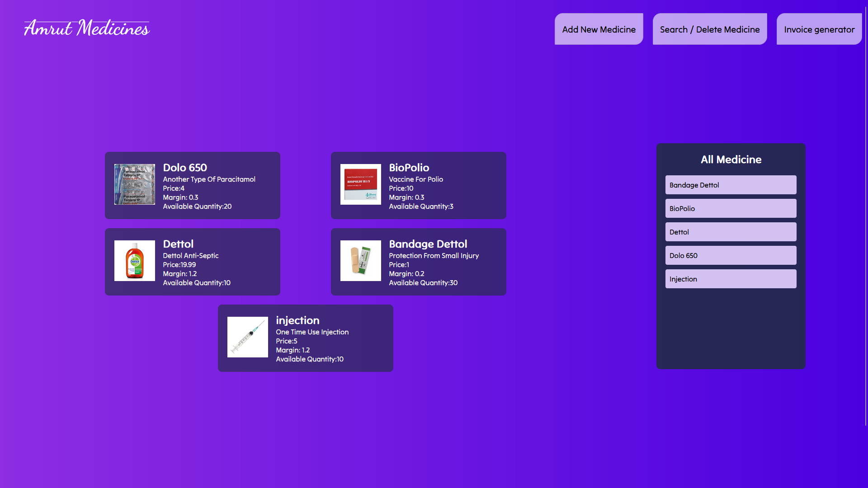This screenshot has height=488, width=868.
Task: Select the Dolo 650 card title
Action: tap(185, 168)
